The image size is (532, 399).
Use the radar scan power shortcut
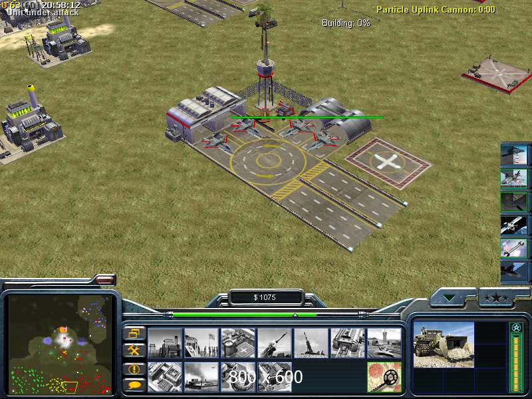click(513, 202)
